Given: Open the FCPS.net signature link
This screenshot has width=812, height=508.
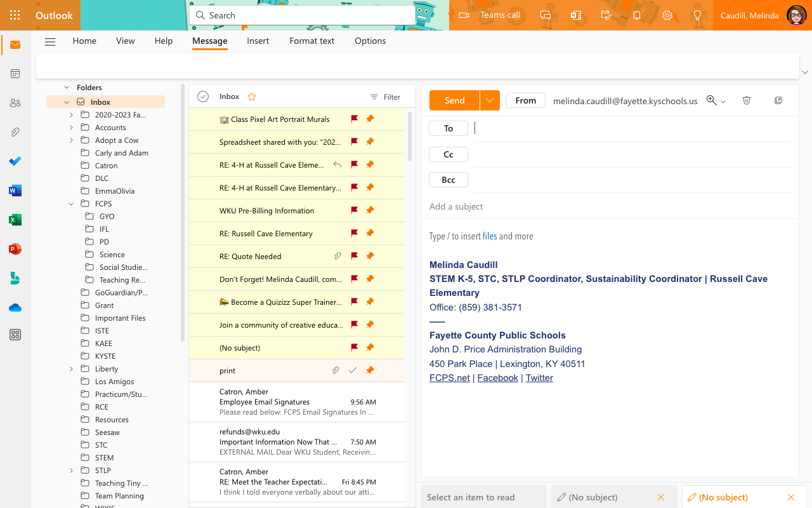Looking at the screenshot, I should coord(450,378).
